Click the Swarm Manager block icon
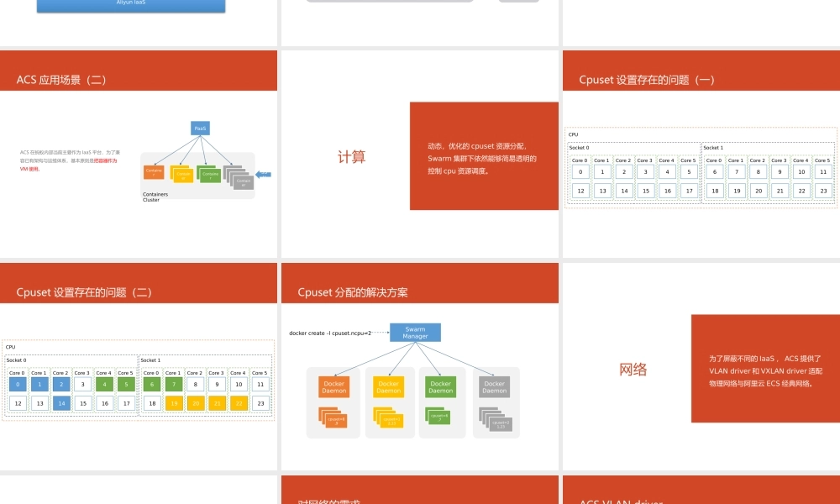840x504 pixels. (x=415, y=332)
